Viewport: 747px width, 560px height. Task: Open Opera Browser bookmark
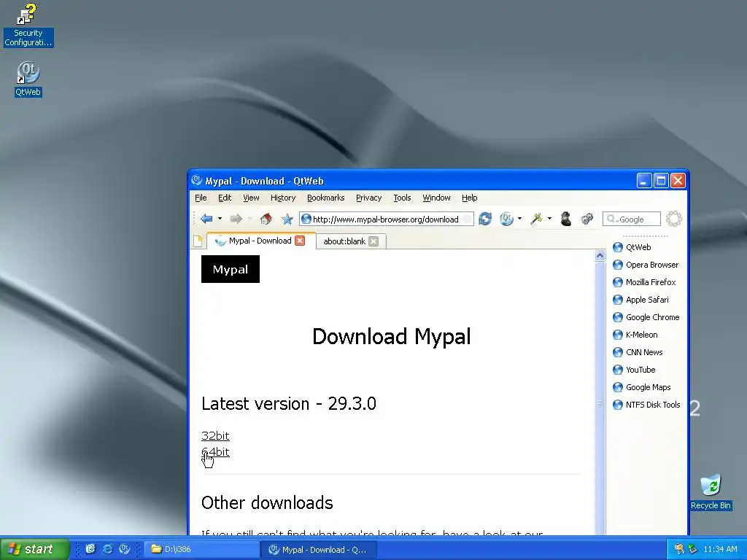(646, 265)
